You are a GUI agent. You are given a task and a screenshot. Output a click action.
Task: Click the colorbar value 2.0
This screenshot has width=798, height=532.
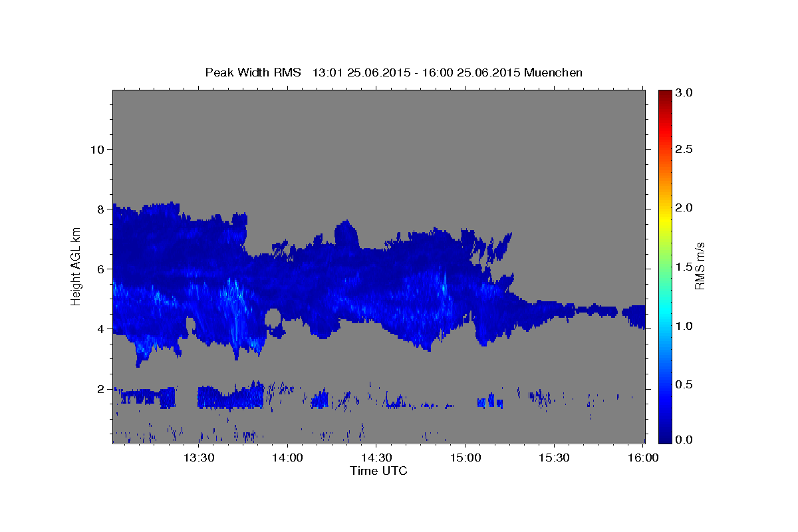684,207
